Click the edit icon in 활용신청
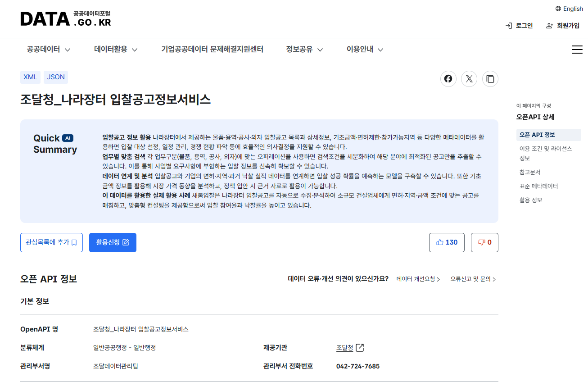 coord(126,242)
